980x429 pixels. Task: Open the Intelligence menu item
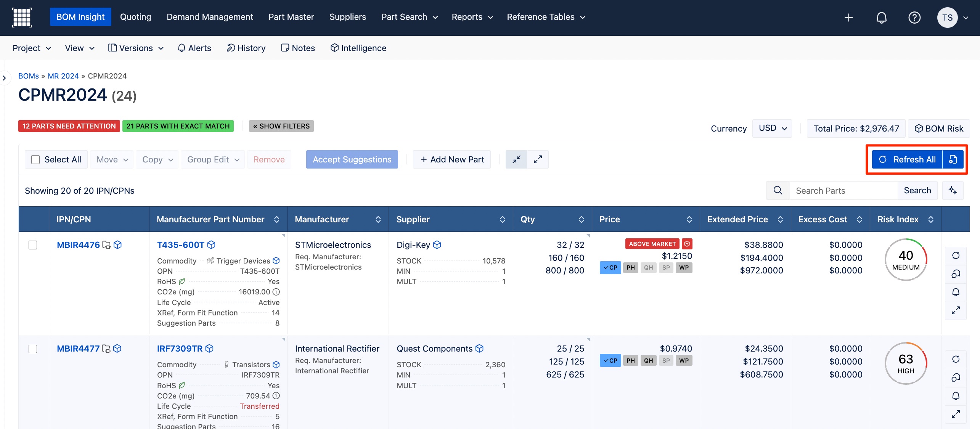pos(358,48)
